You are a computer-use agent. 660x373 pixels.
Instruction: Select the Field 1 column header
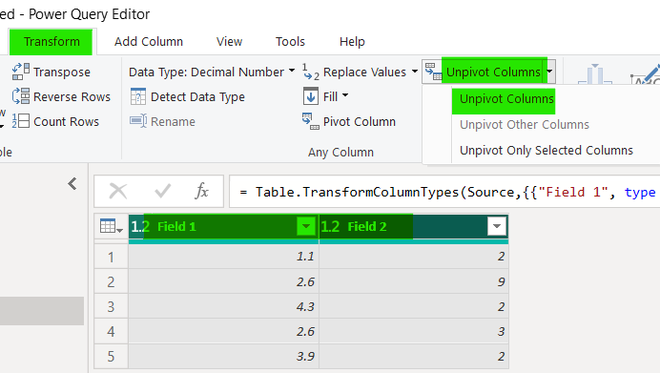coord(224,226)
